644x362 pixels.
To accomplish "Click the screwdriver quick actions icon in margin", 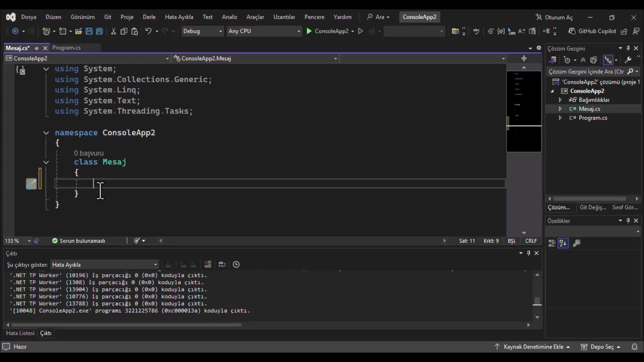I will pos(31,184).
